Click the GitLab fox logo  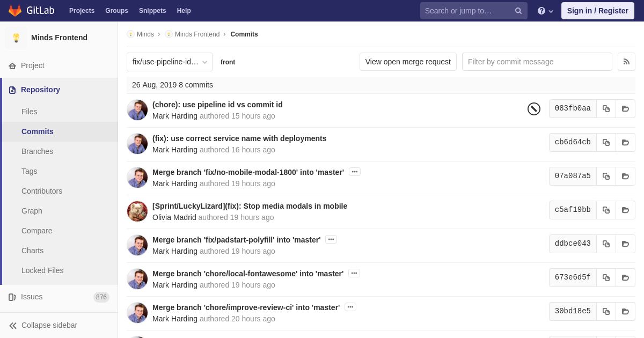click(x=15, y=11)
